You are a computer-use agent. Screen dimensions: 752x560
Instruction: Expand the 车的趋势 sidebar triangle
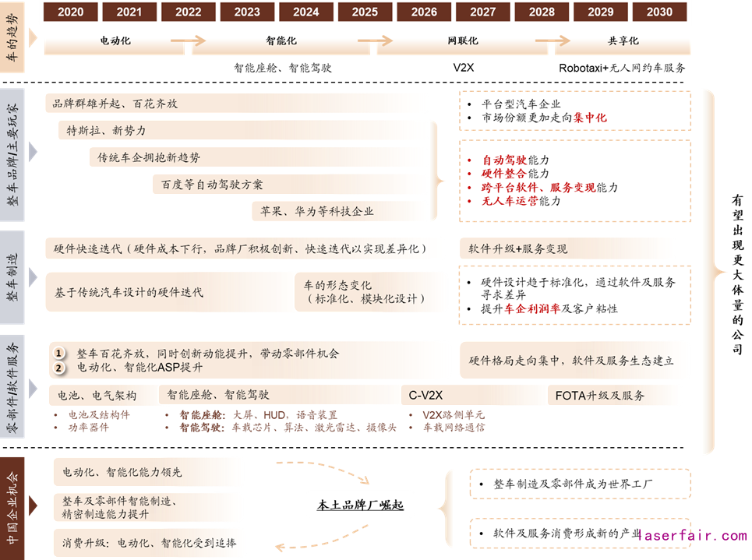pos(33,39)
